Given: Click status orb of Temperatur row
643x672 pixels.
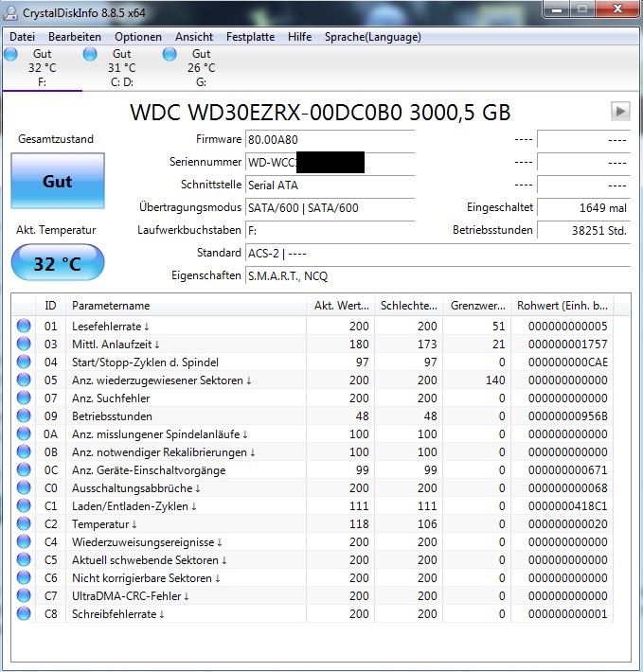Looking at the screenshot, I should pyautogui.click(x=24, y=523).
